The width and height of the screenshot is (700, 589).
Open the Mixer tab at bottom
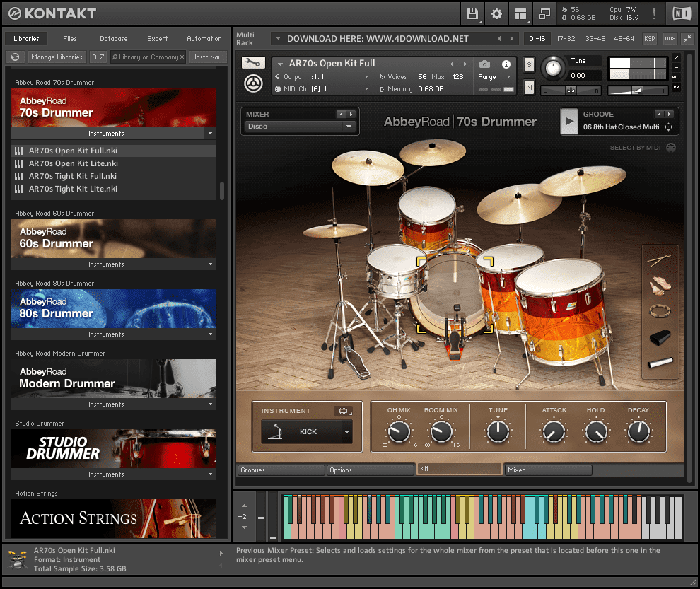[x=548, y=470]
